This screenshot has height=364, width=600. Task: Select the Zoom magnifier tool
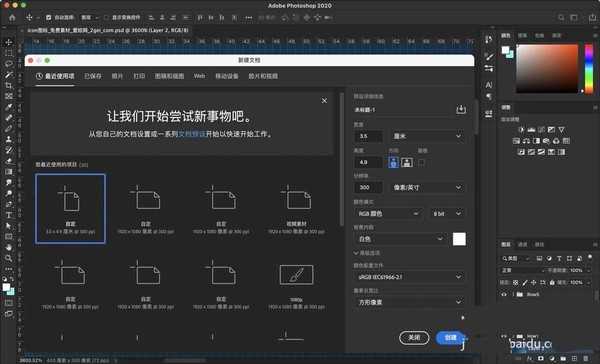8,258
